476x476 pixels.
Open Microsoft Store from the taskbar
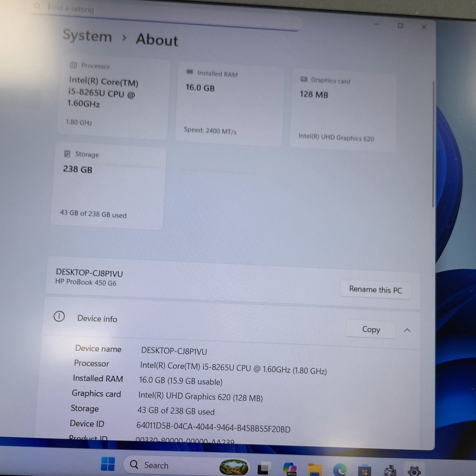(x=365, y=470)
